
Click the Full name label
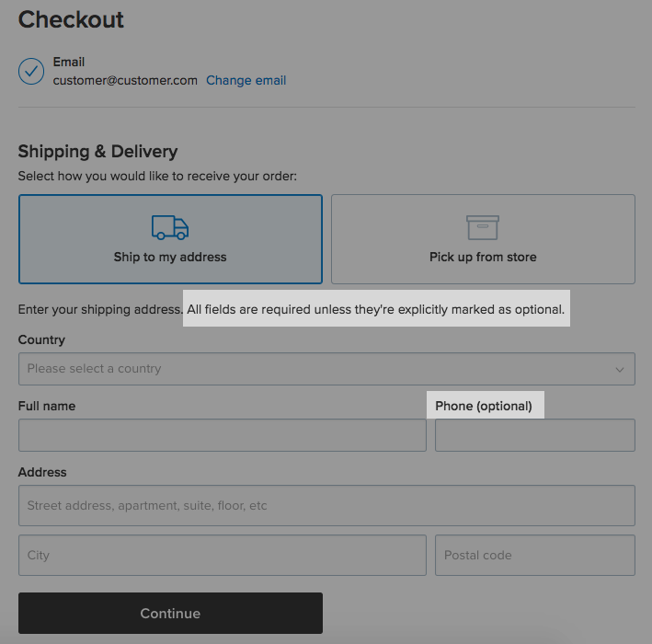click(47, 406)
